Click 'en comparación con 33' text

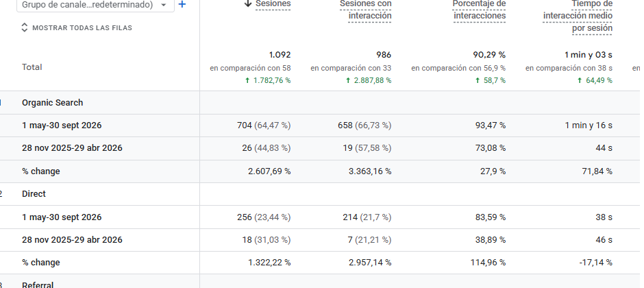(x=351, y=68)
